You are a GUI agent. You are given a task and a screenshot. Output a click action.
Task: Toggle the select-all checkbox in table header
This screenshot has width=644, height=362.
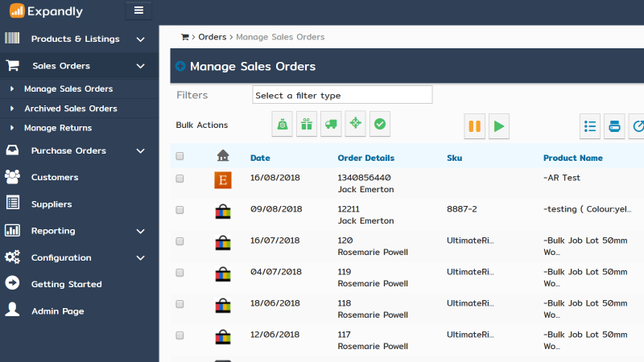(x=180, y=156)
